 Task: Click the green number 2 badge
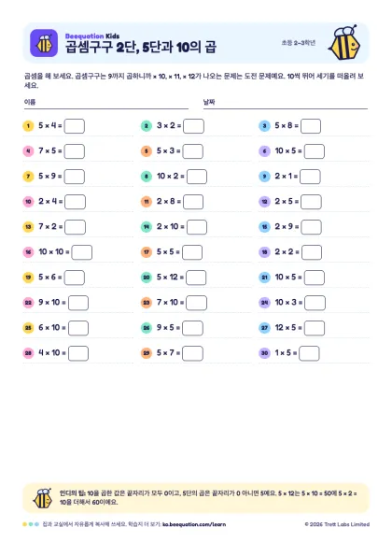pyautogui.click(x=147, y=126)
